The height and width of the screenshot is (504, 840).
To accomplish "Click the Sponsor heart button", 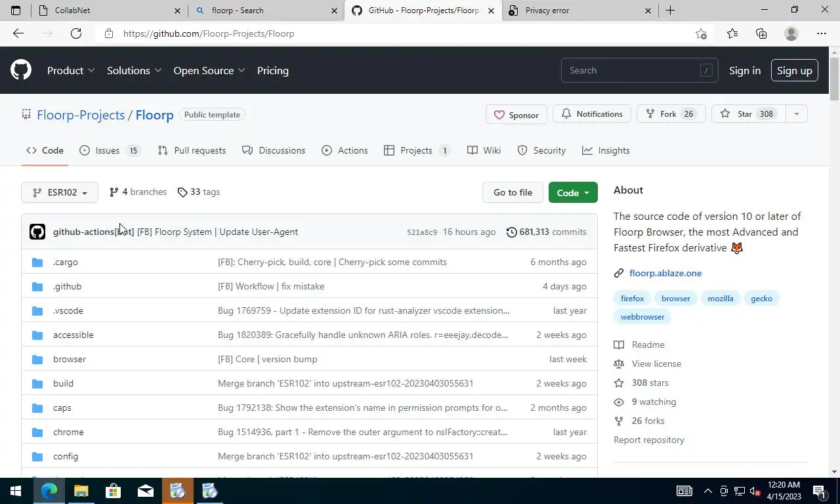I will coord(516,114).
